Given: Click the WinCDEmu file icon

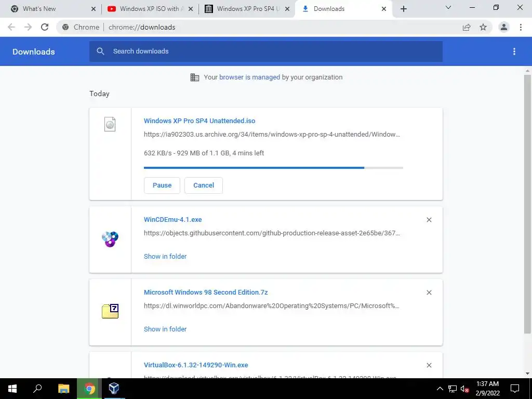Looking at the screenshot, I should (110, 239).
